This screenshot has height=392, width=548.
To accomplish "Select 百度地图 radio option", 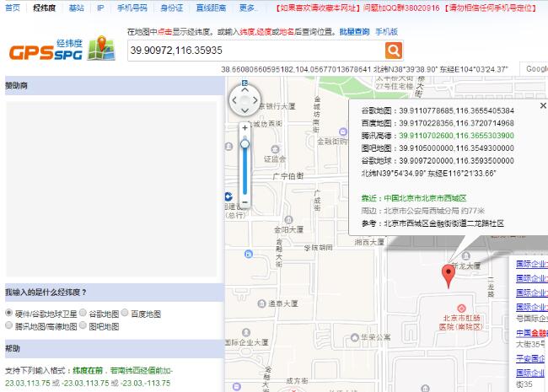I will pyautogui.click(x=125, y=313).
